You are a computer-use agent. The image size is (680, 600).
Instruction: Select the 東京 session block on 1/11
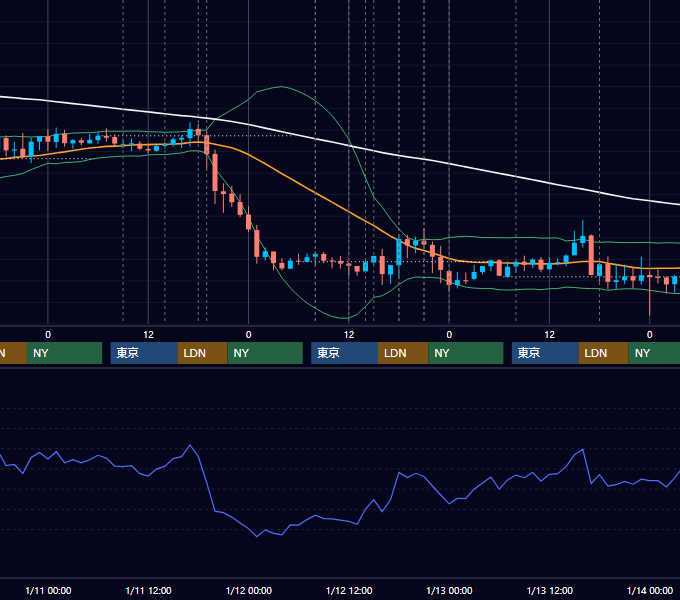tap(144, 353)
